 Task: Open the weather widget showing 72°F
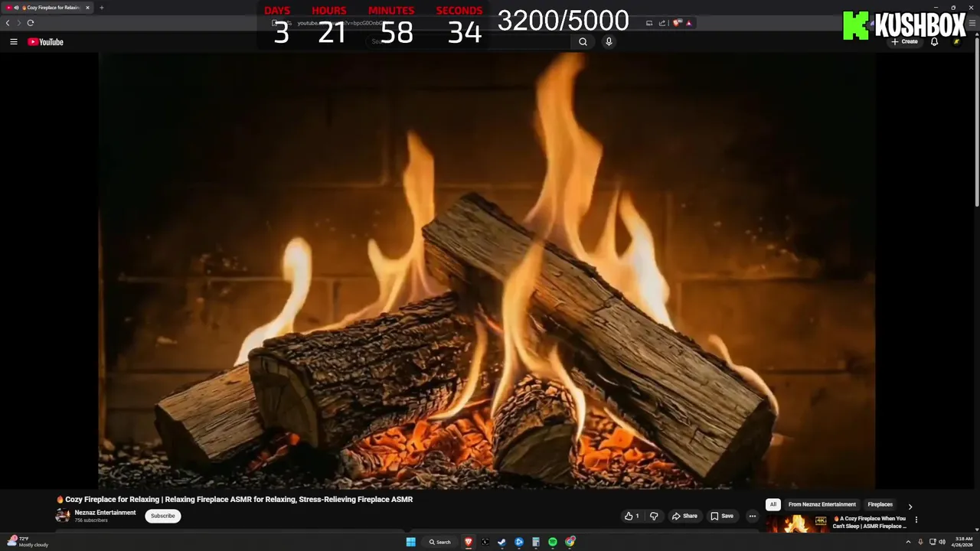pos(27,542)
